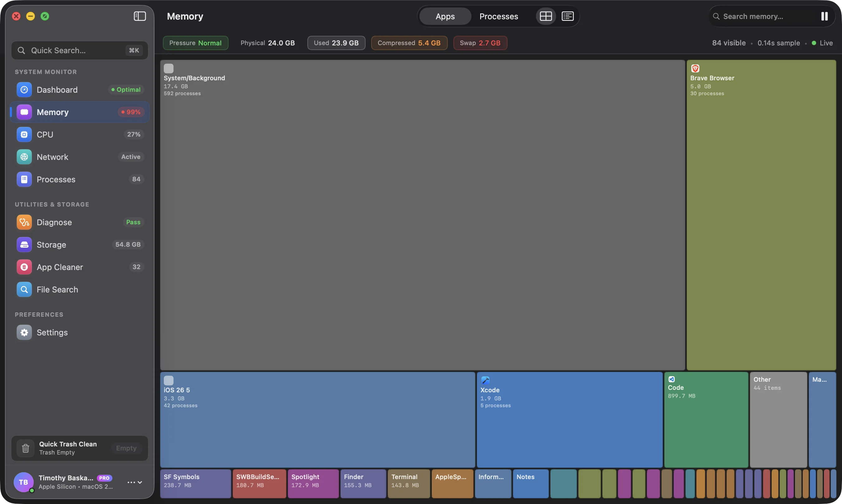Select the Apps tab
This screenshot has width=842, height=504.
click(x=445, y=16)
